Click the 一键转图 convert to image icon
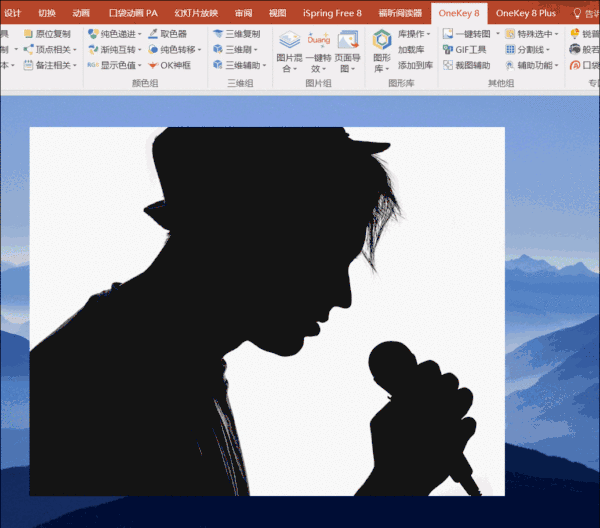 (448, 34)
